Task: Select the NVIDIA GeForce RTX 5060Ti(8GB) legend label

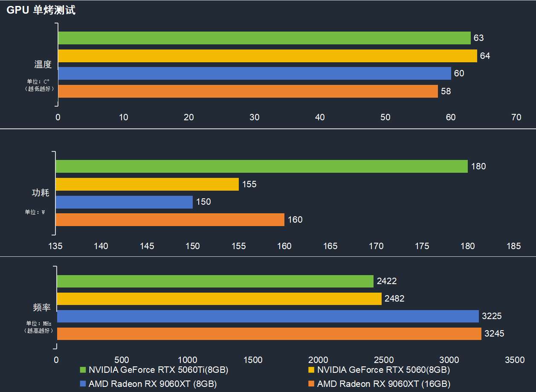Action: [158, 370]
